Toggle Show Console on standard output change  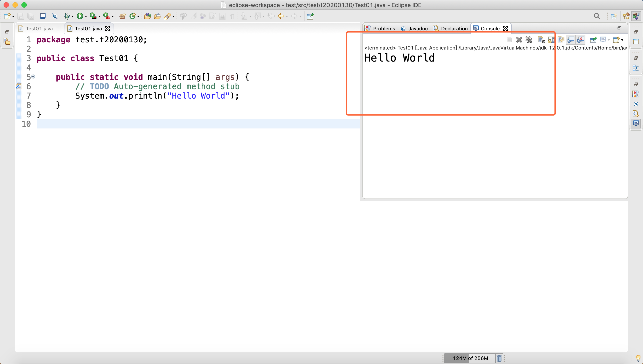tap(571, 40)
